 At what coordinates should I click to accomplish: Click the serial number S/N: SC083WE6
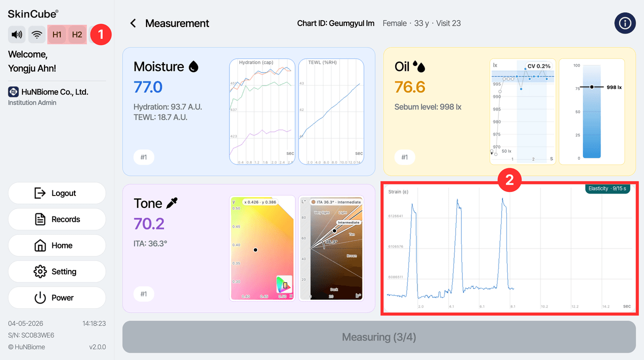point(31,335)
